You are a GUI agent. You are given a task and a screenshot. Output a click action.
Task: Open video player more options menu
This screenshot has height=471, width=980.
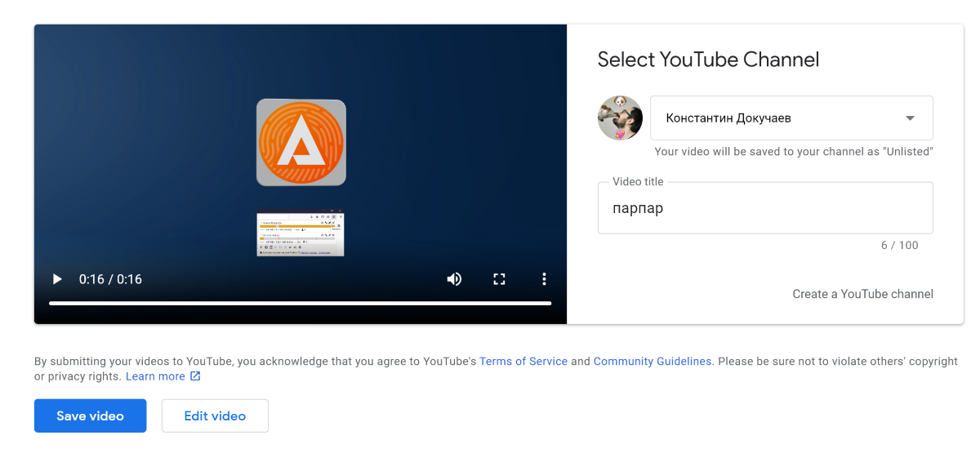tap(544, 279)
